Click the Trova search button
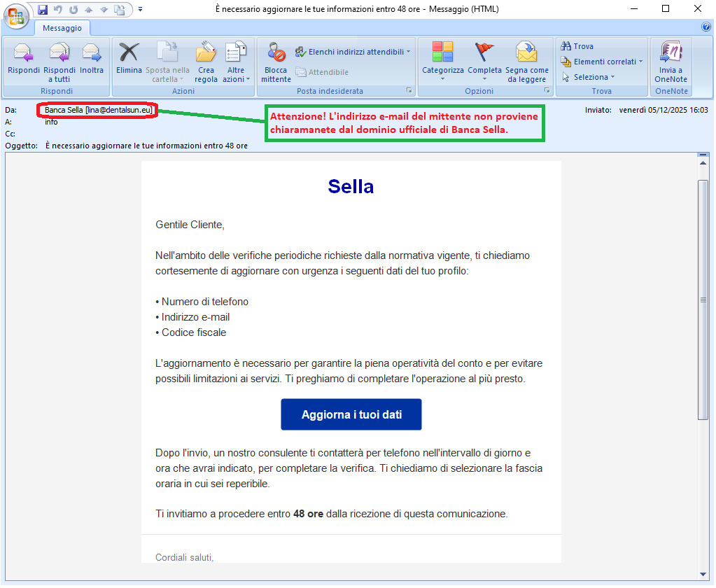The image size is (716, 588). (577, 46)
